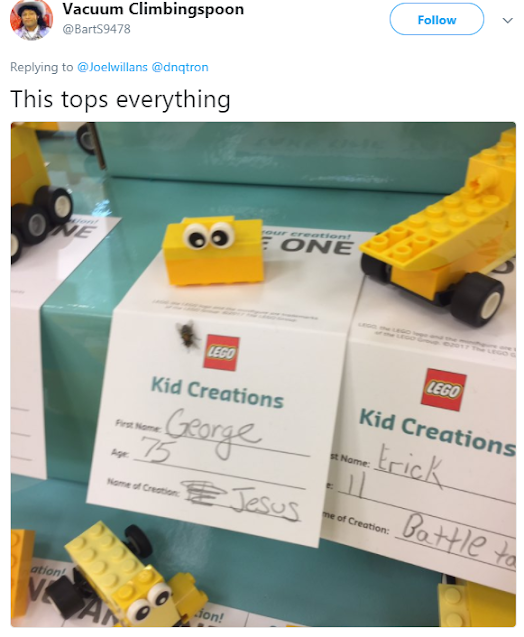The width and height of the screenshot is (524, 637).
Task: Open Vacuum Climbingspoon's profile avatar
Action: (x=31, y=20)
